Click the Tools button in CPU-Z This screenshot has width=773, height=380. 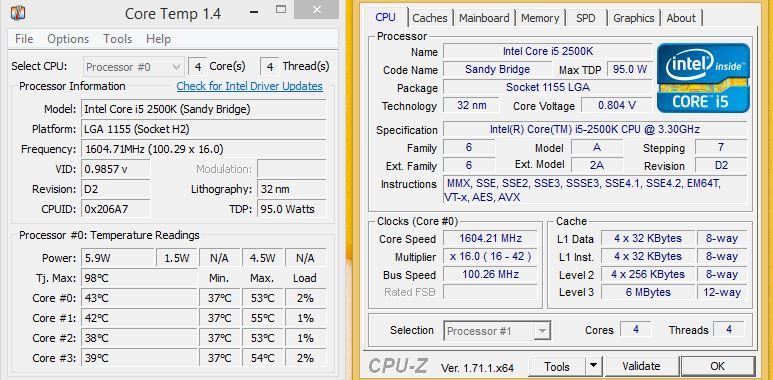557,367
